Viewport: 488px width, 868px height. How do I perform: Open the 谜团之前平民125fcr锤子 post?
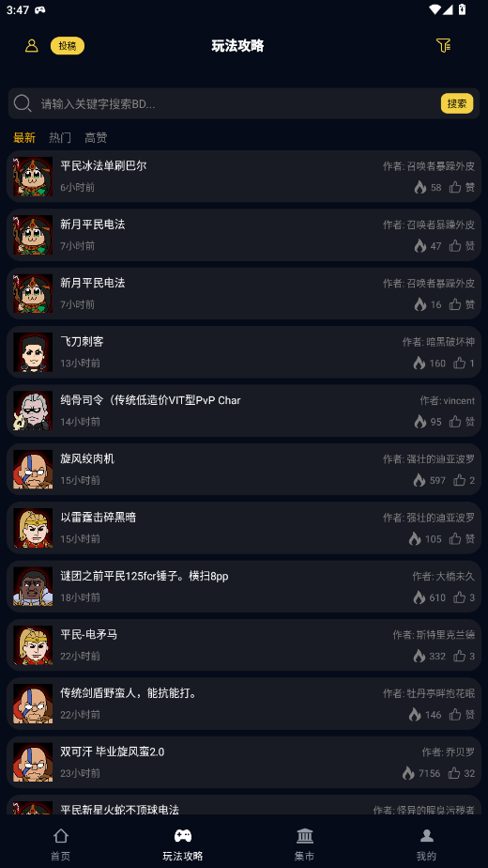pos(244,586)
